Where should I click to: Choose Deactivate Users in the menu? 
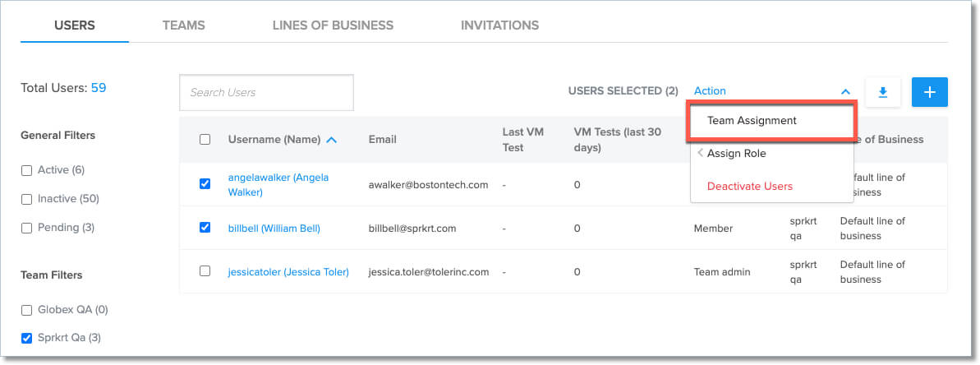(749, 186)
